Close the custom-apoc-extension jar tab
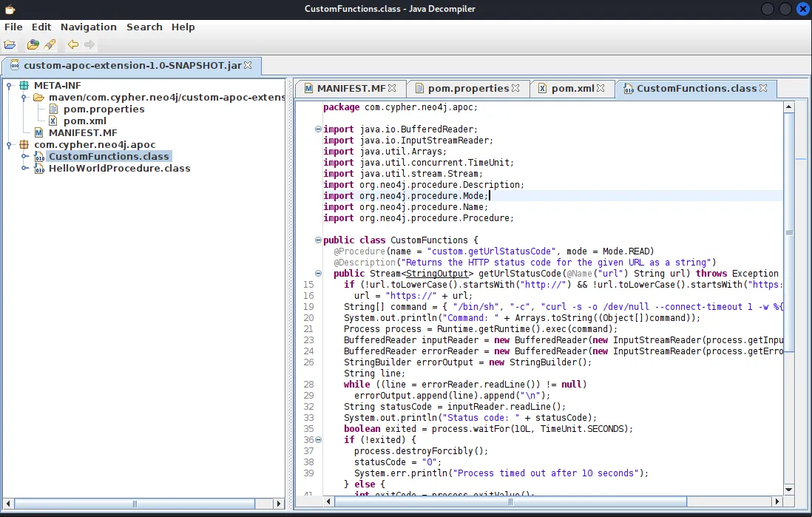 (248, 65)
